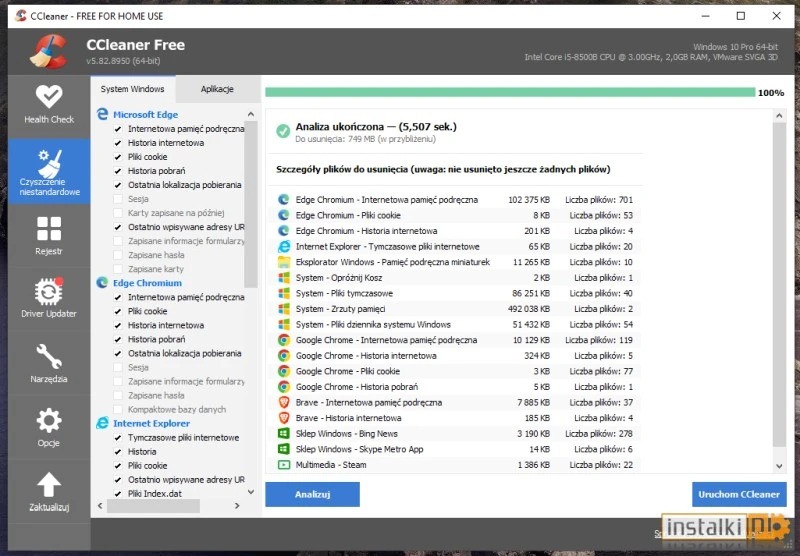Collapse the Edge Chromium category header
This screenshot has height=556, width=800.
pos(147,283)
